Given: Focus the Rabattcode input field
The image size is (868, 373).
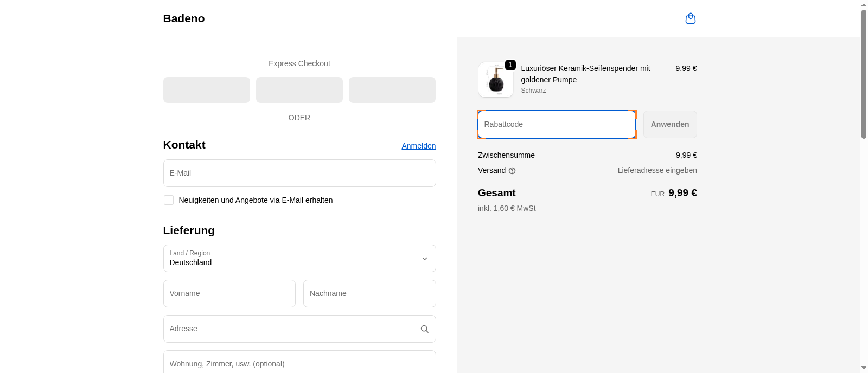Looking at the screenshot, I should (556, 125).
